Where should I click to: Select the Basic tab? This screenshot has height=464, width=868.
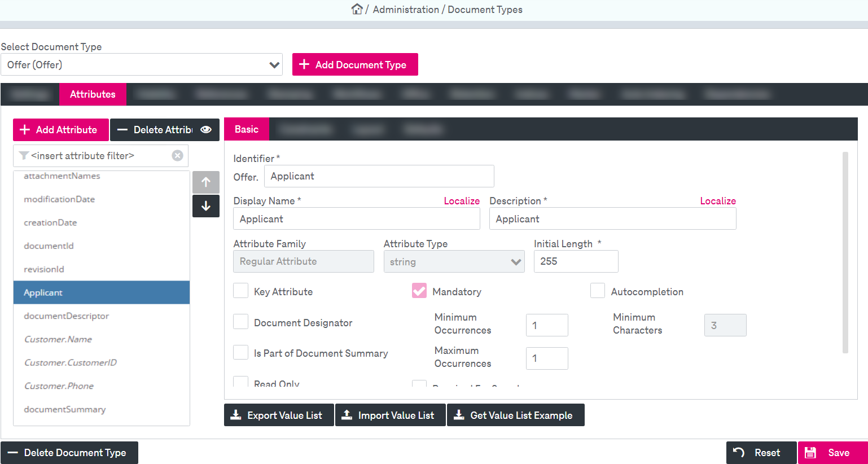coord(247,129)
